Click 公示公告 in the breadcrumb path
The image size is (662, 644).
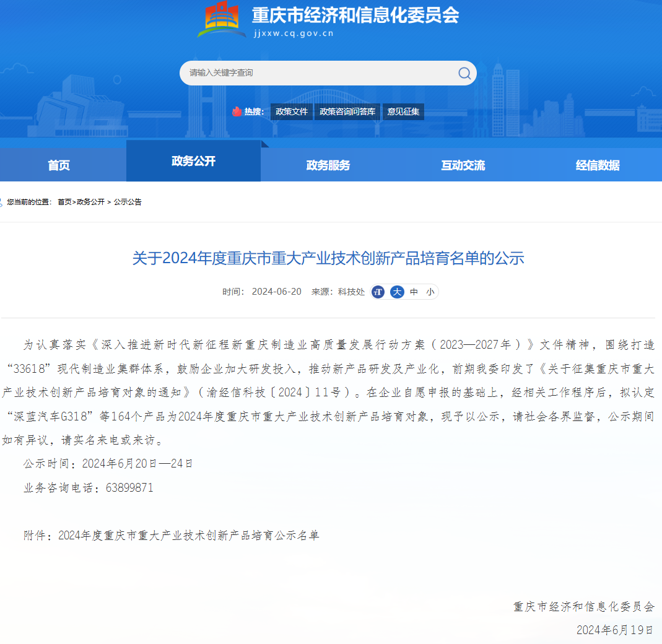coord(128,202)
